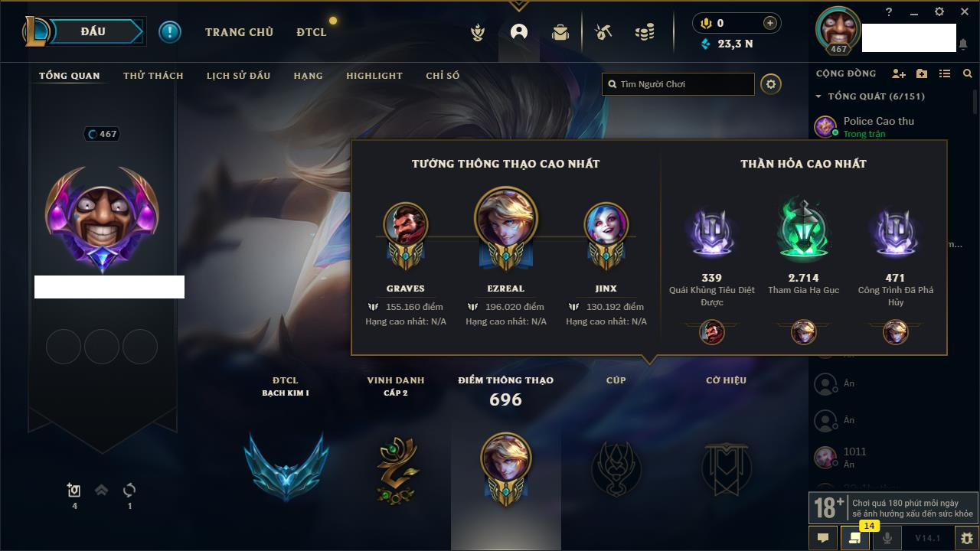Screen dimensions: 980x551
Task: Click the add friend icon
Action: coord(899,73)
